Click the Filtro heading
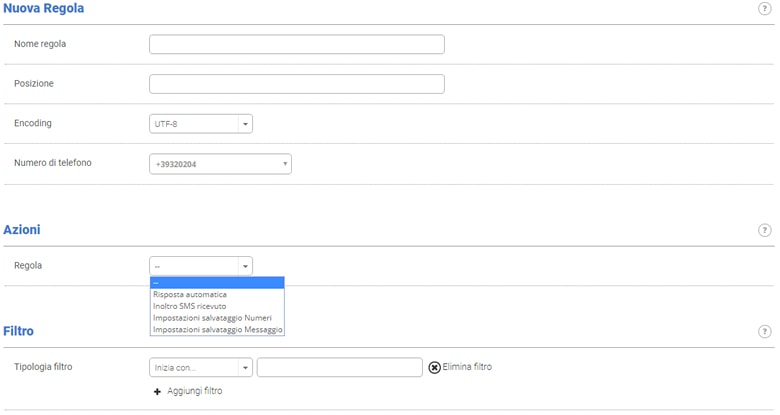This screenshot has width=780, height=415. tap(18, 331)
